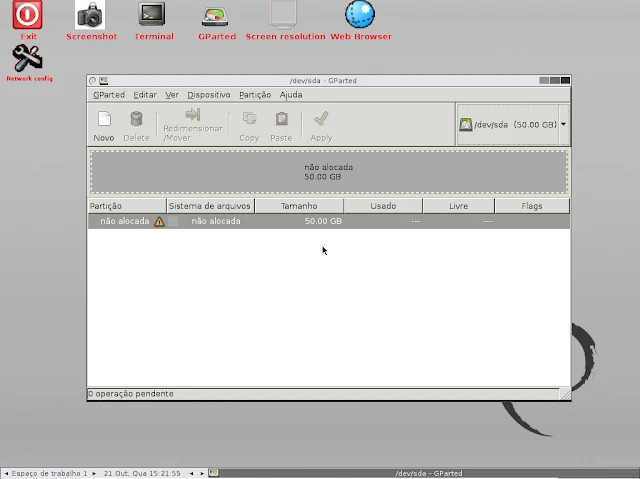Sort by the Flags column header
640x479 pixels.
point(532,206)
